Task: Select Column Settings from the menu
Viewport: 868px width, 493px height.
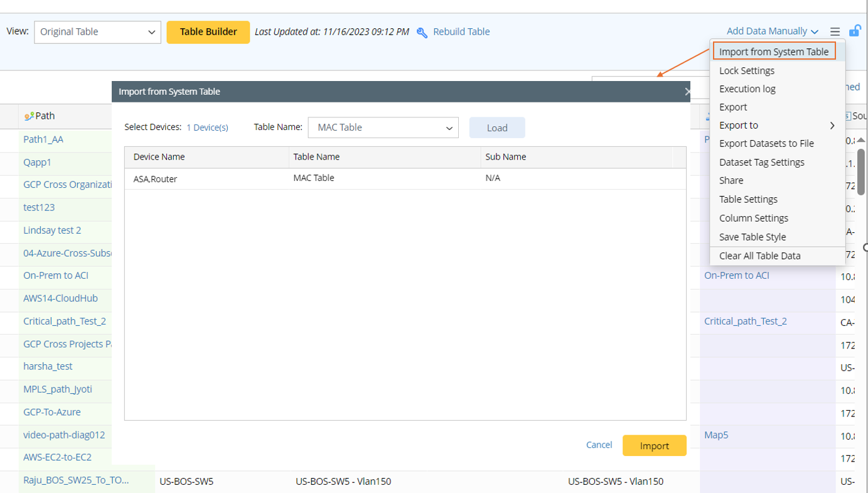Action: pyautogui.click(x=753, y=218)
